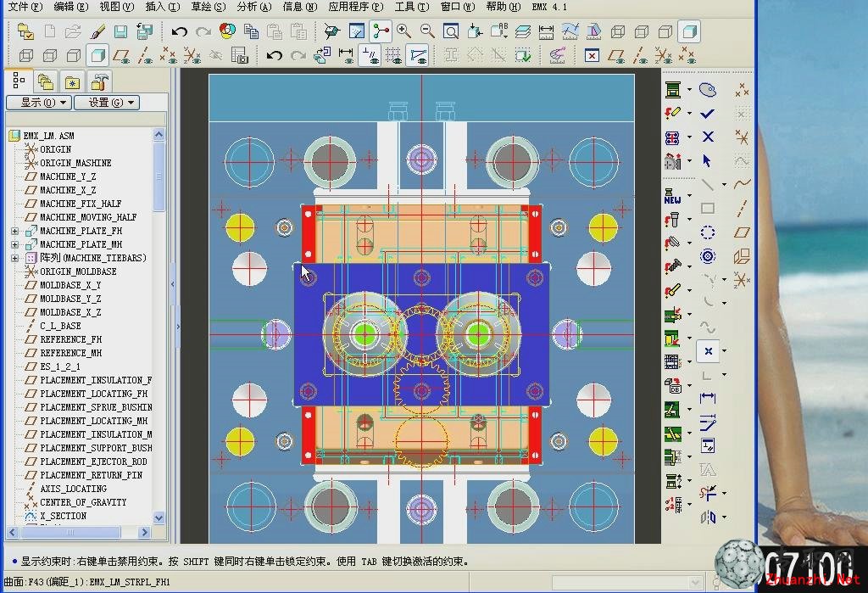Image resolution: width=868 pixels, height=593 pixels.
Task: Click the Save floppy disk icon
Action: point(120,31)
